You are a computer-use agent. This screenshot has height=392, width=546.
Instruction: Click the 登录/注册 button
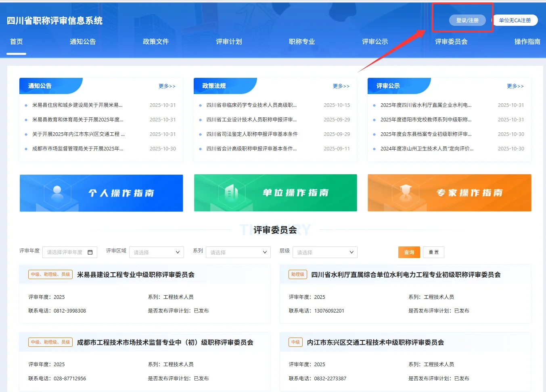[468, 20]
